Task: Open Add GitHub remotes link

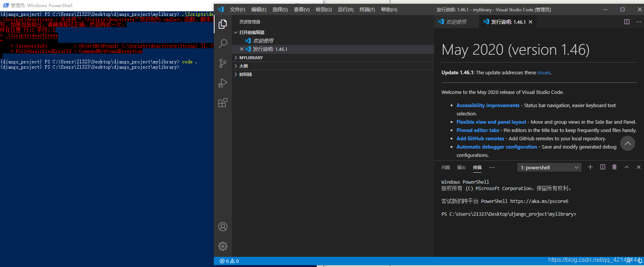Action: click(480, 139)
